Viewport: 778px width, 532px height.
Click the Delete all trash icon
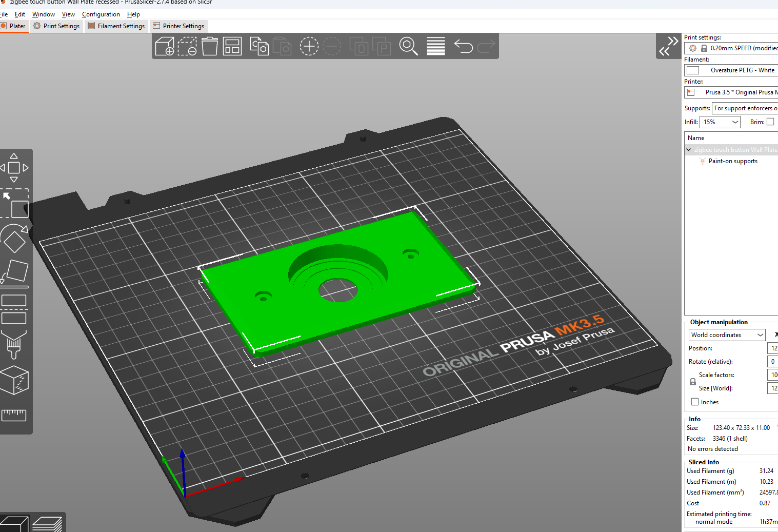[x=209, y=47]
